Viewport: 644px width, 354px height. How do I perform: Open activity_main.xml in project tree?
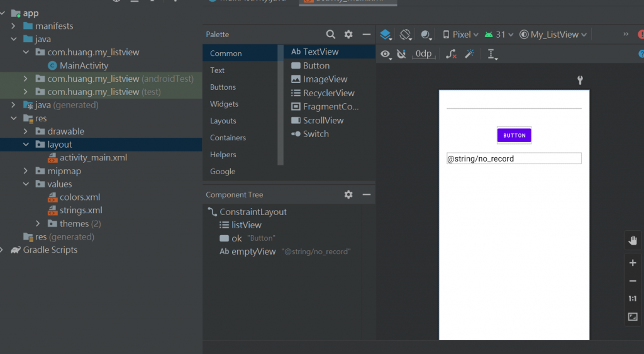[x=87, y=157]
